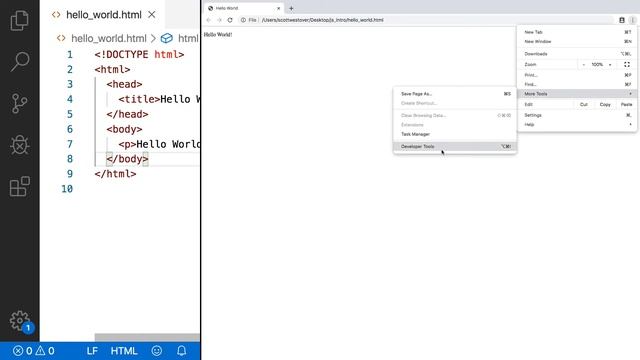Click the Chrome three-dot menu button
The width and height of the screenshot is (640, 360).
click(632, 20)
